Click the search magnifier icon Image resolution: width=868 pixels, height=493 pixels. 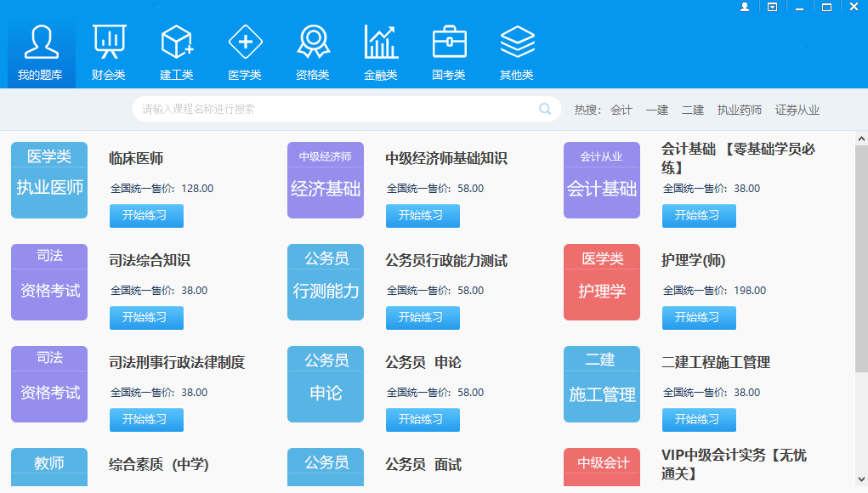(545, 109)
